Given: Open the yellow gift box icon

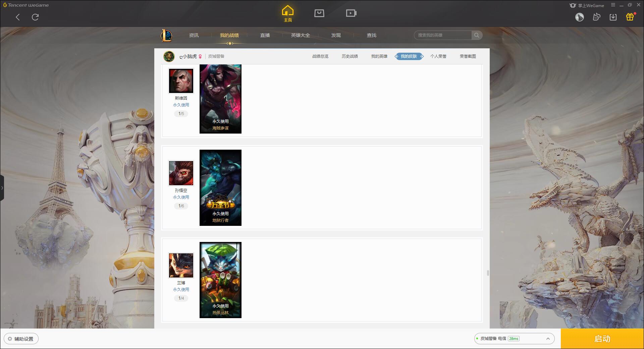Looking at the screenshot, I should point(630,17).
